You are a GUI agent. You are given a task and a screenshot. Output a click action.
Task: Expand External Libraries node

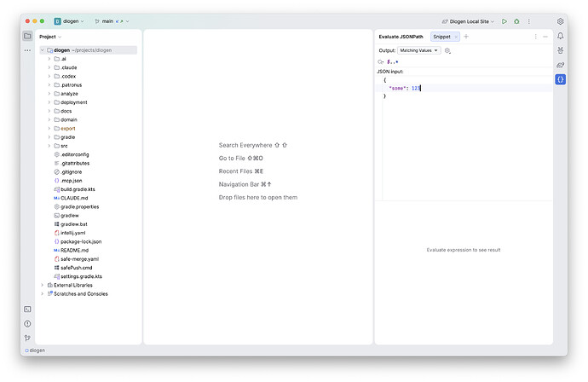pyautogui.click(x=43, y=285)
